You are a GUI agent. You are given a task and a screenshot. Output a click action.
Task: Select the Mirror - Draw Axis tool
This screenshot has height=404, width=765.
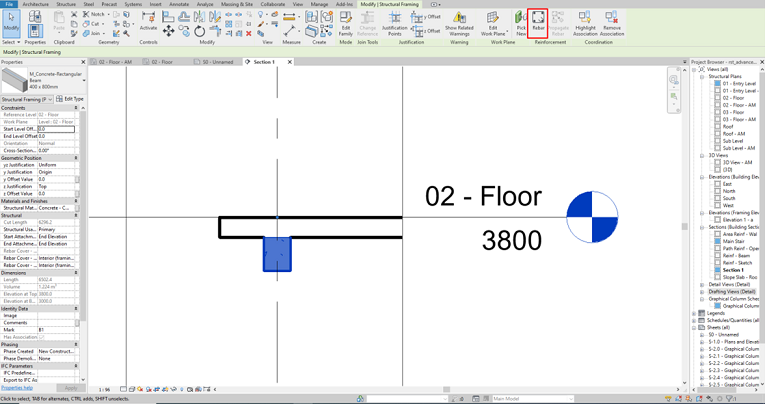pos(215,17)
